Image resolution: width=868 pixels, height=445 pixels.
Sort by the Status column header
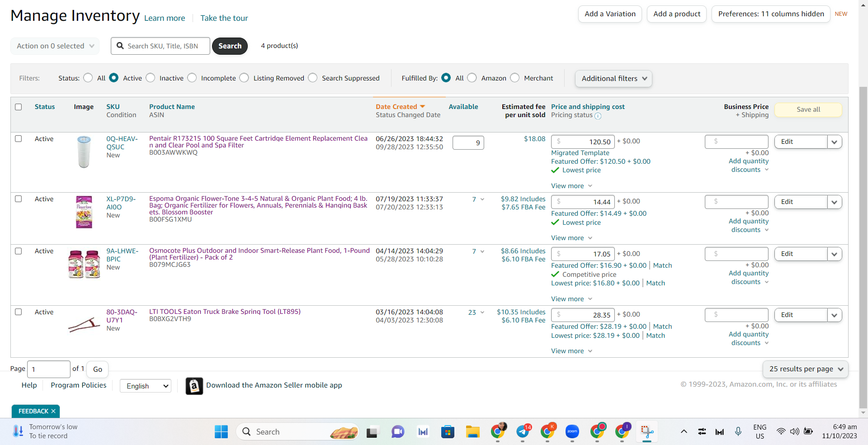tap(45, 107)
